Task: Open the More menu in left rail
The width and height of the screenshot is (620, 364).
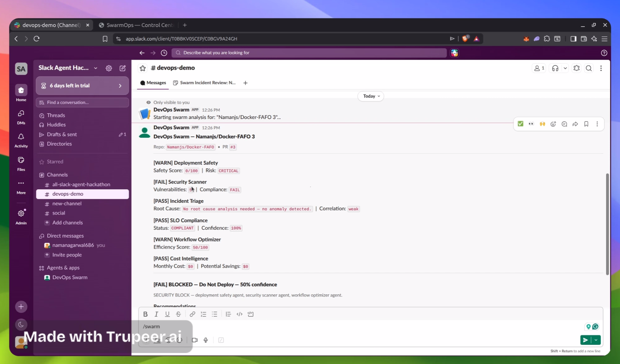Action: [21, 186]
